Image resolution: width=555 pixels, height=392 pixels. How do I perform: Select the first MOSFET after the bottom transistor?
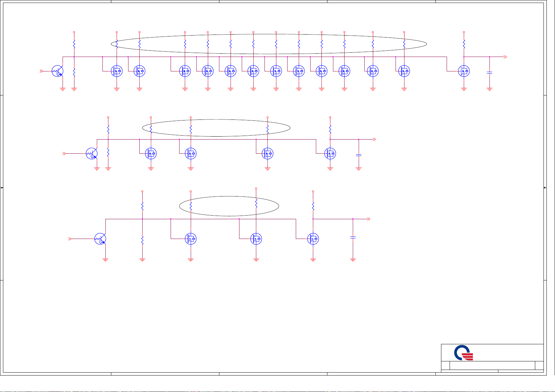[x=191, y=239]
